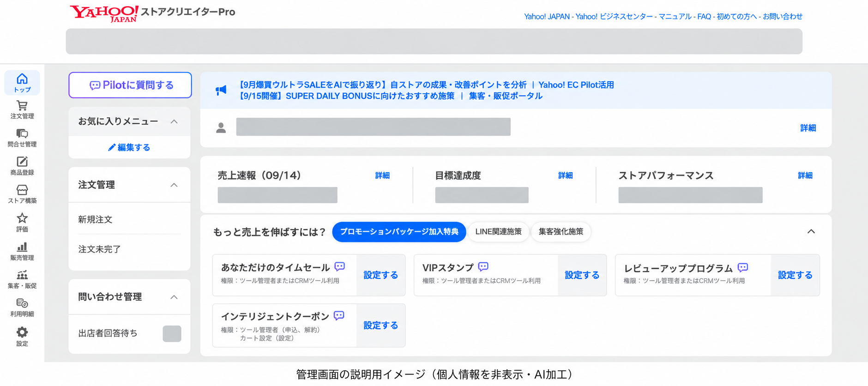Open 注文管理 cart icon in sidebar
This screenshot has height=386, width=868.
[22, 110]
